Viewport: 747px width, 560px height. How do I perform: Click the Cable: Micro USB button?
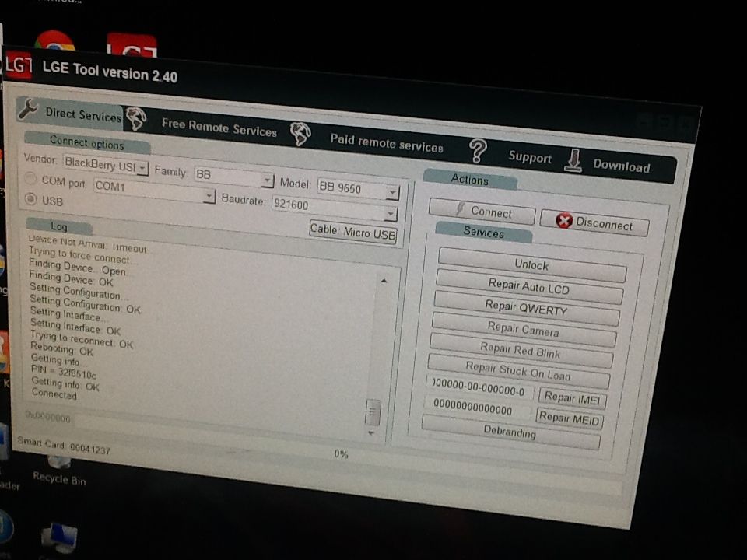tap(353, 232)
